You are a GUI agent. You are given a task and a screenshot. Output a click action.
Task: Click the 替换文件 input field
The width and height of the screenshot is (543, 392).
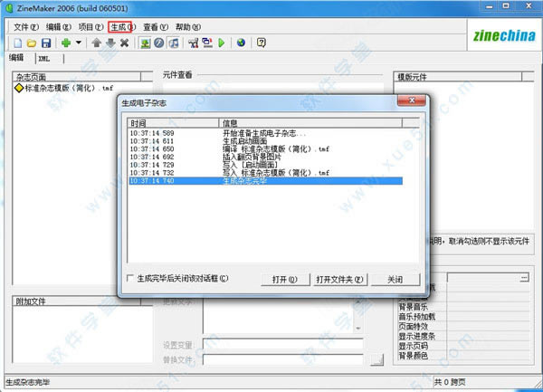[x=283, y=359]
